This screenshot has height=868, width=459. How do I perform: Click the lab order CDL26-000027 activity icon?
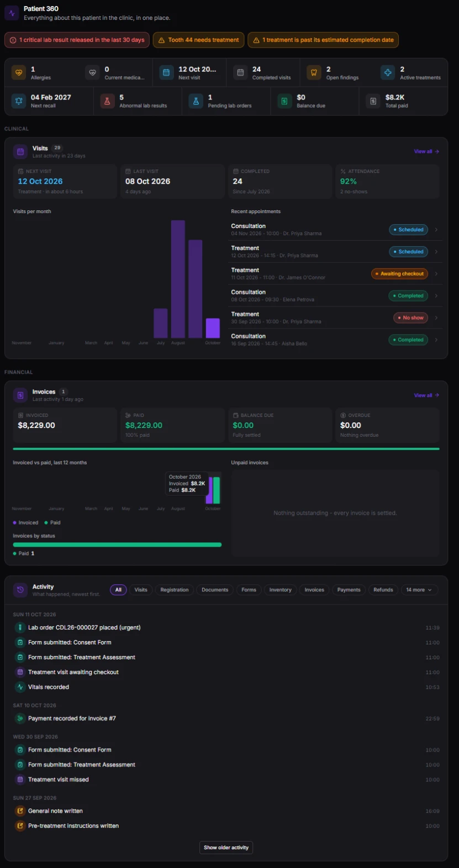point(20,628)
